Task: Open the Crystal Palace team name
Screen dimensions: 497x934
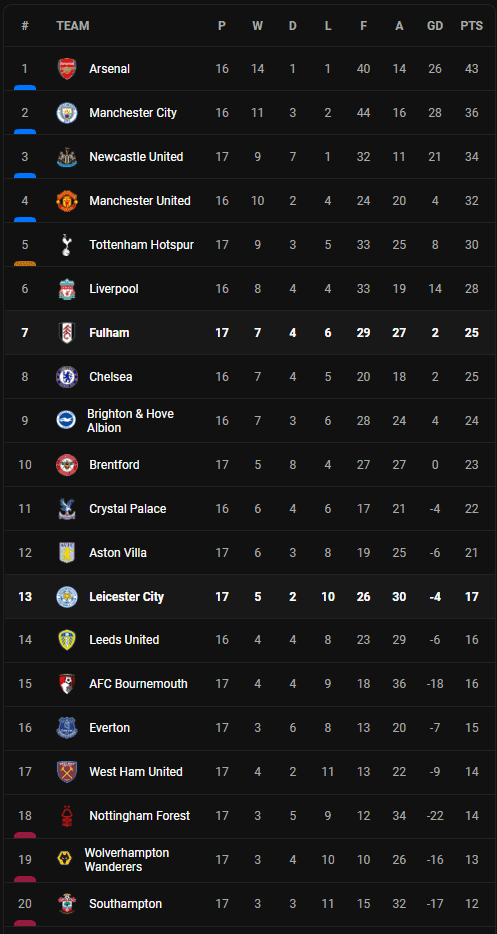Action: 128,509
